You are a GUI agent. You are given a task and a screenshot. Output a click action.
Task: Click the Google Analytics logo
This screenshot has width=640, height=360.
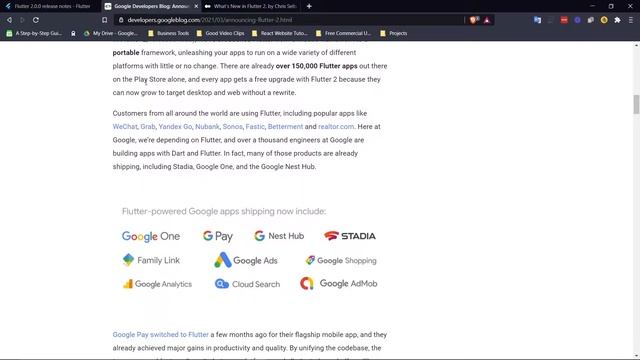point(157,284)
